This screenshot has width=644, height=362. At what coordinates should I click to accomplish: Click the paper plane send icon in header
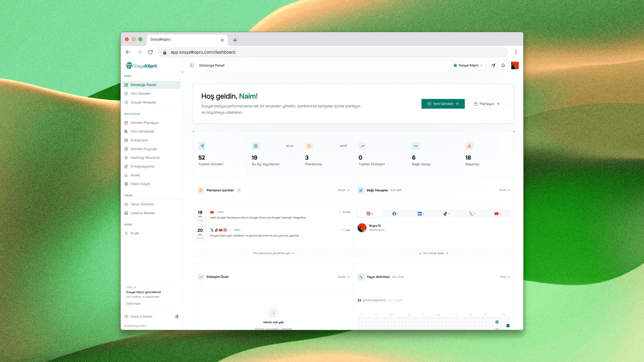click(x=493, y=65)
